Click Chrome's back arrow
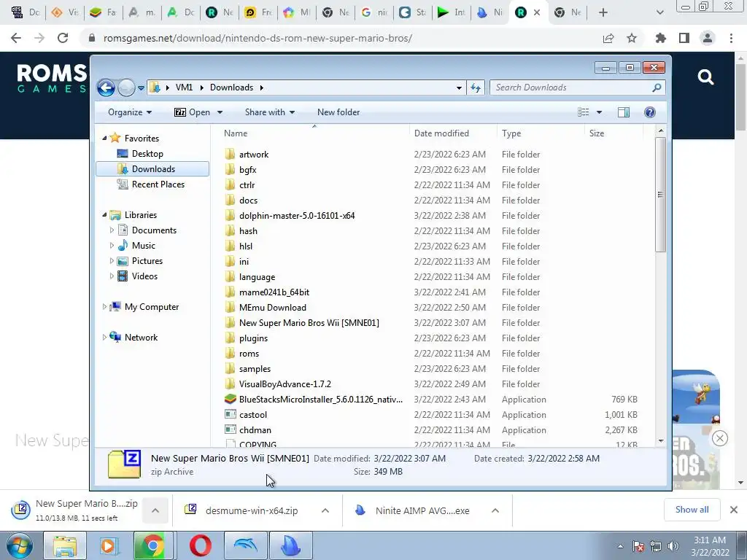 coord(16,38)
